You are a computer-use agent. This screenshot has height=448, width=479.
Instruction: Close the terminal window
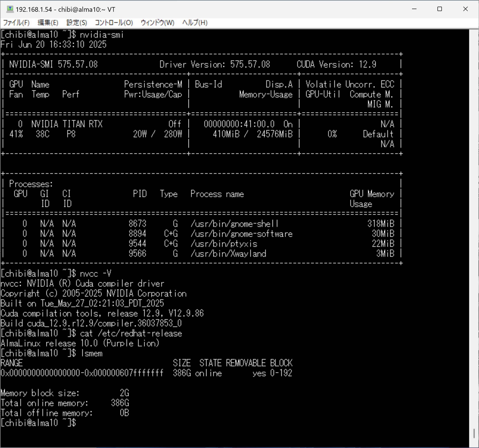pos(465,9)
